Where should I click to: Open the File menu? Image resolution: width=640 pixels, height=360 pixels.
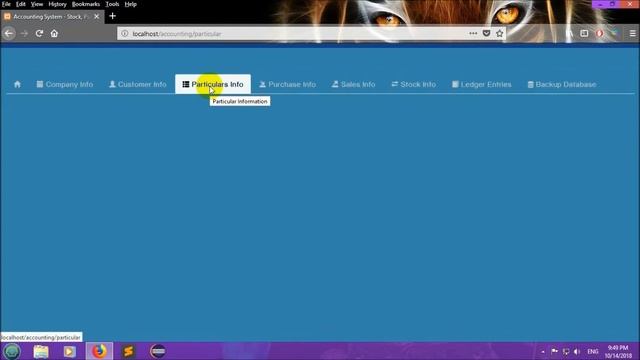[6, 4]
